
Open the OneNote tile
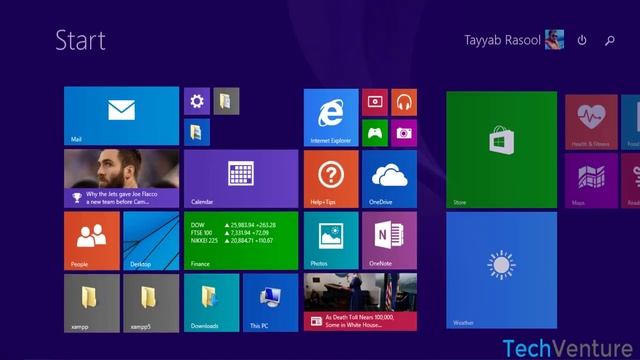tap(389, 240)
